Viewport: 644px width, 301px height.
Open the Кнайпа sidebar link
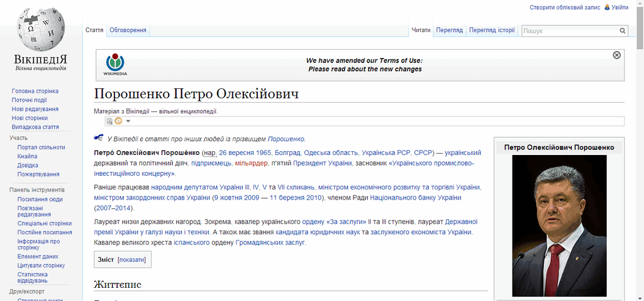pos(27,156)
